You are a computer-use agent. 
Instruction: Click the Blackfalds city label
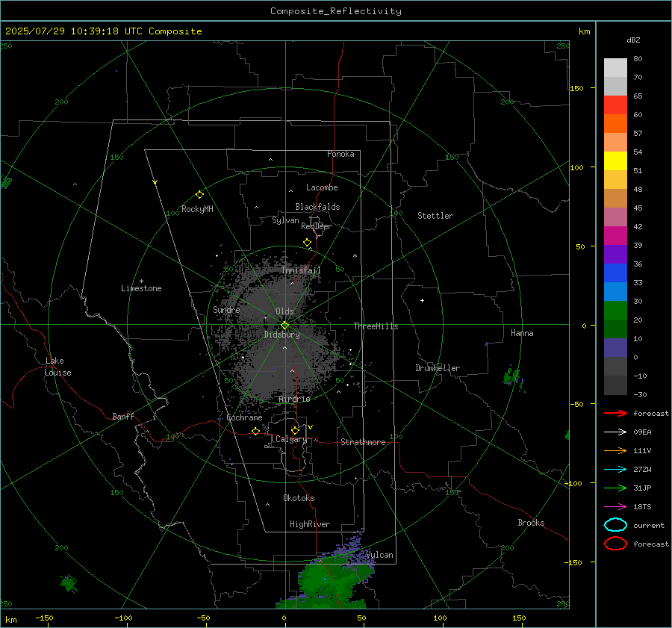tap(317, 207)
